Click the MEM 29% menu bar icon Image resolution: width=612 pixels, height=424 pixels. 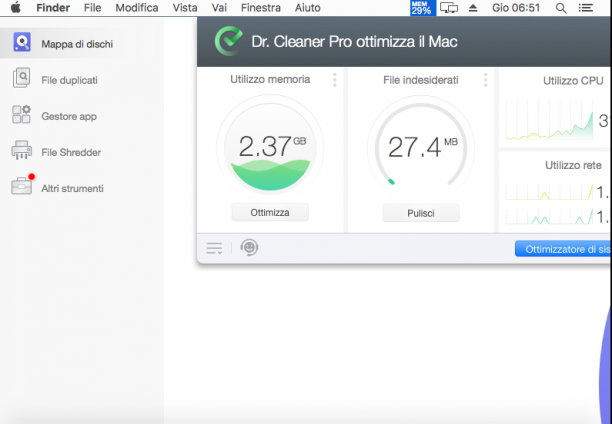(x=422, y=8)
